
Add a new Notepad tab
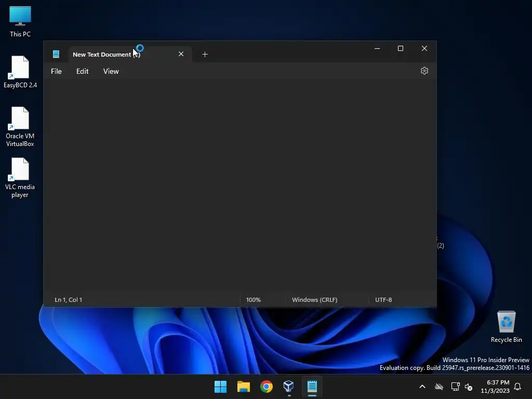(205, 54)
